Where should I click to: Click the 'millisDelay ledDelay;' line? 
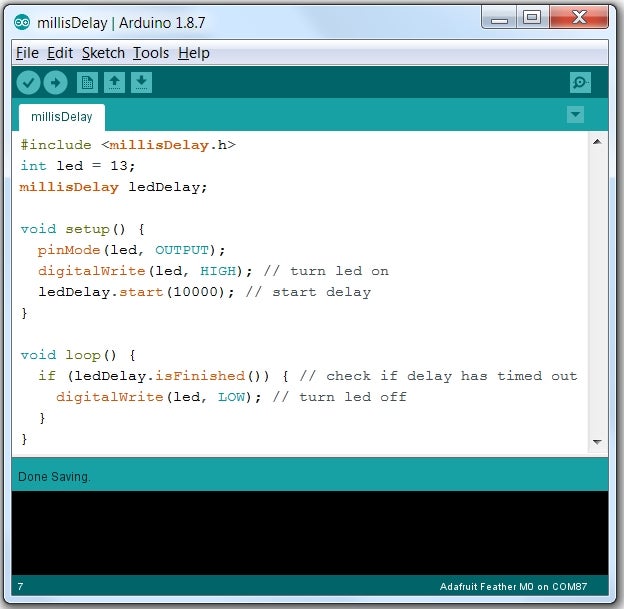(113, 187)
